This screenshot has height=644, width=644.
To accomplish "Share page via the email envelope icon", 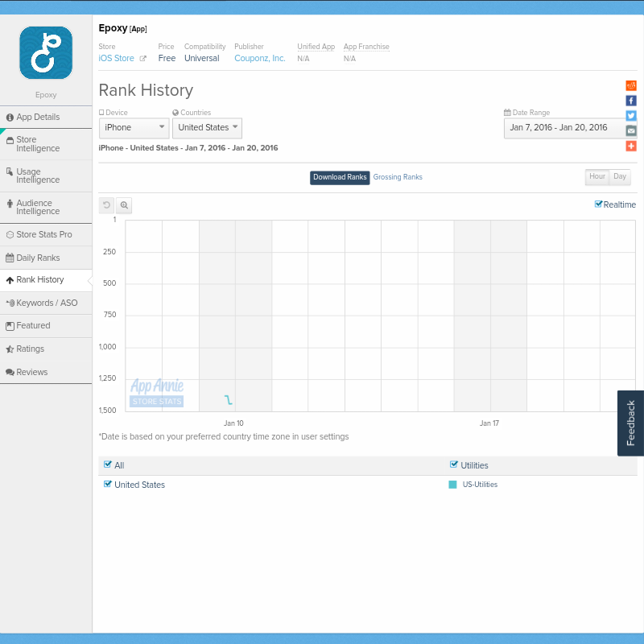I will point(631,131).
